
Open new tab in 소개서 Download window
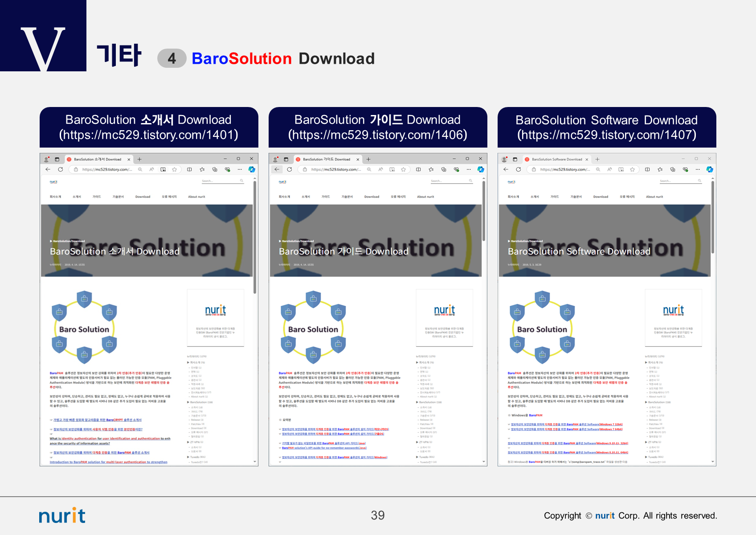[139, 159]
